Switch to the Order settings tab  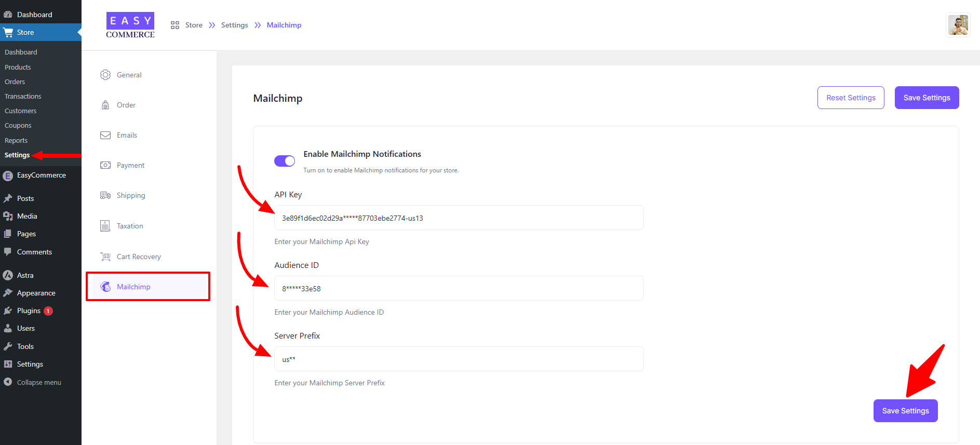(x=148, y=105)
